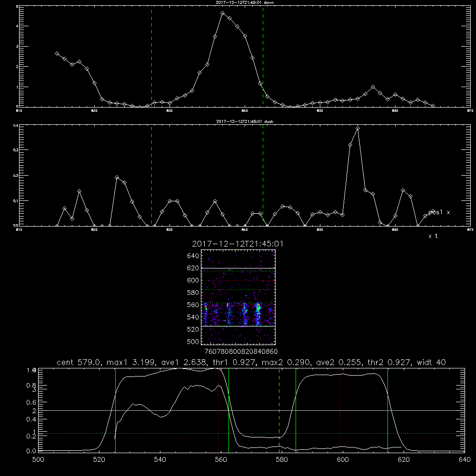Select the right green dashed line in dusk plot
Viewport: 476px width, 476px height.
click(263, 175)
